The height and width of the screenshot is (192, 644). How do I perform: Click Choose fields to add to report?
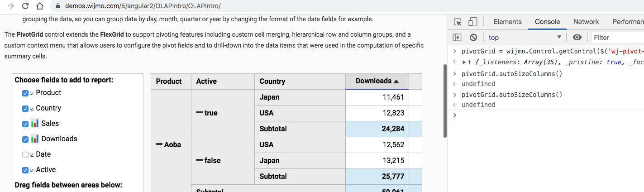click(64, 80)
